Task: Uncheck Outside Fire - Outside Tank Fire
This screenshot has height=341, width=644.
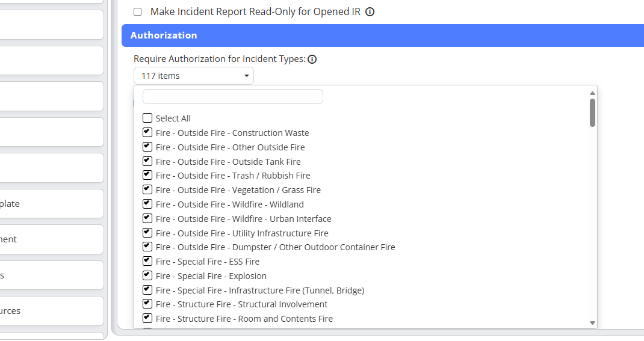Action: tap(147, 162)
